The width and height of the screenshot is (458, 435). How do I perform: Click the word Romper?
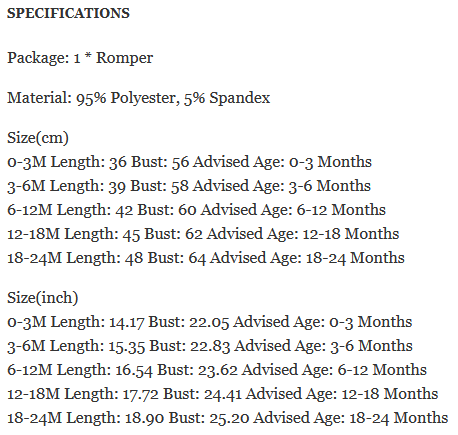point(125,58)
